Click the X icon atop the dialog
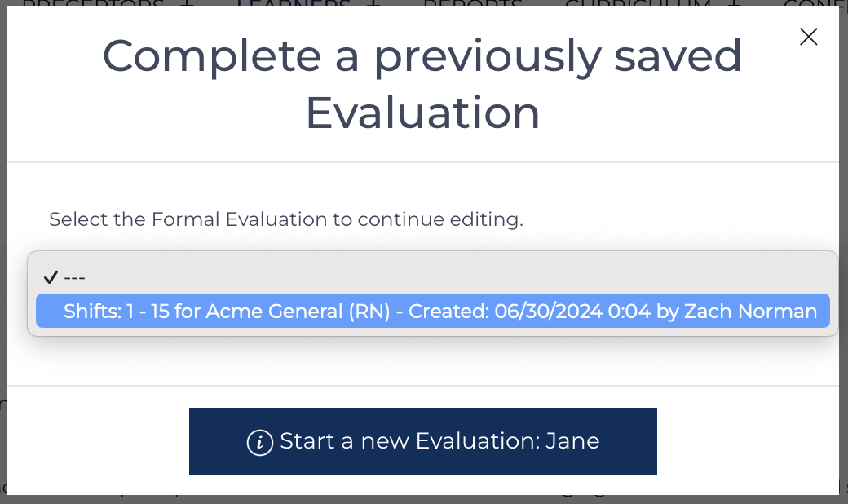The image size is (848, 504). (x=808, y=37)
